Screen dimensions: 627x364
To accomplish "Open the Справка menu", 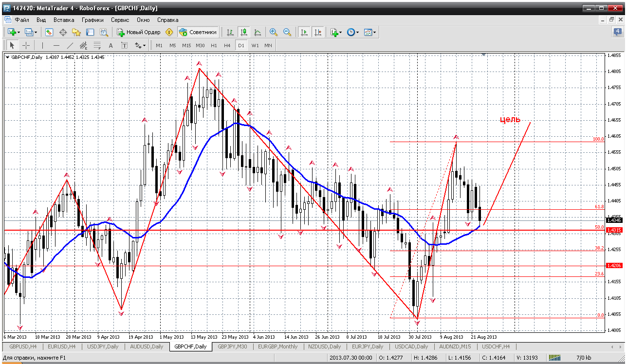I will point(168,20).
